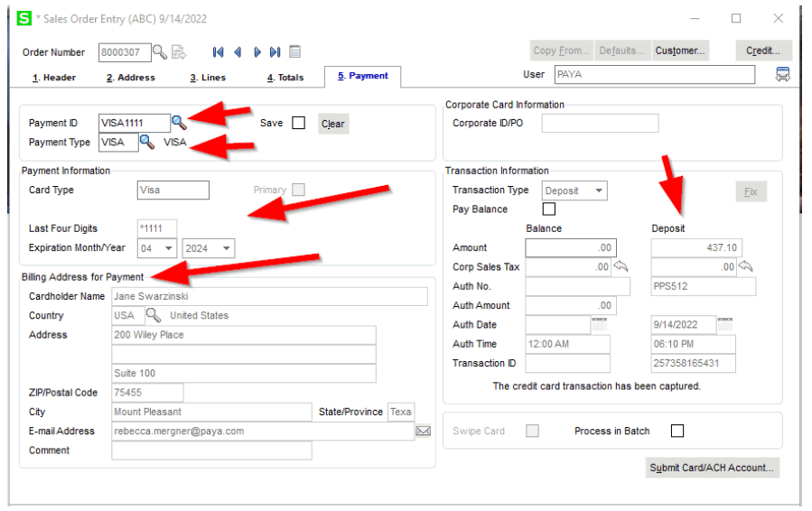Viewport: 812px width, 511px height.
Task: Enable the Process in Batch checkbox
Action: pos(677,431)
